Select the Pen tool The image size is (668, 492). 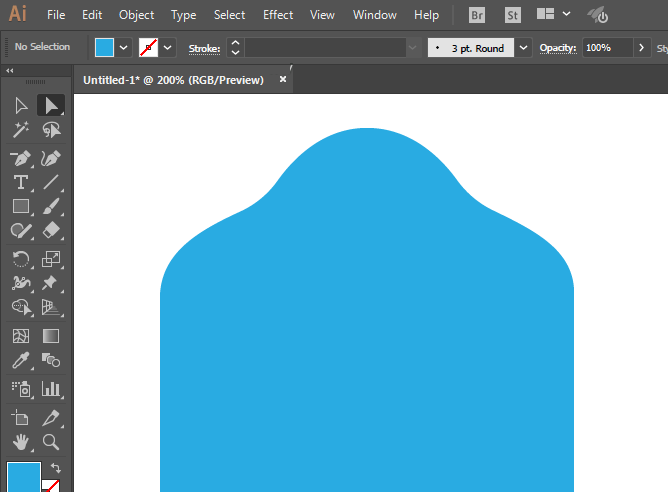[x=20, y=158]
